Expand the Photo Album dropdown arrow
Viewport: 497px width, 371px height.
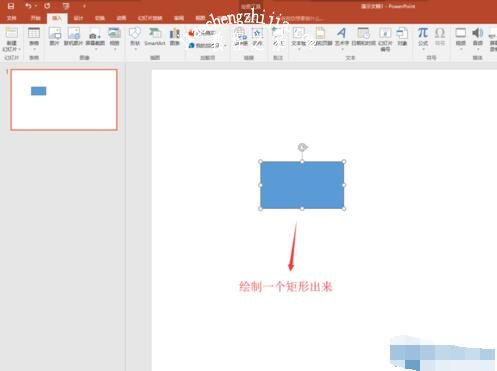pos(114,49)
